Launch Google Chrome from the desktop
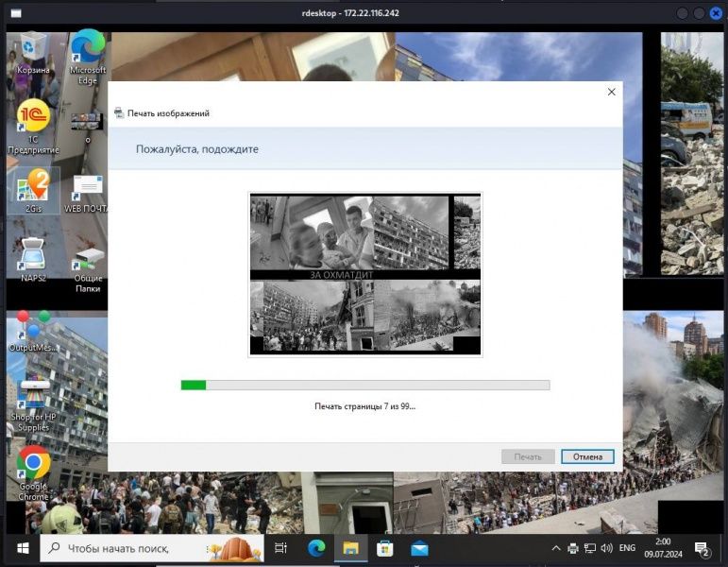Viewport: 728px width, 567px height. pyautogui.click(x=34, y=463)
